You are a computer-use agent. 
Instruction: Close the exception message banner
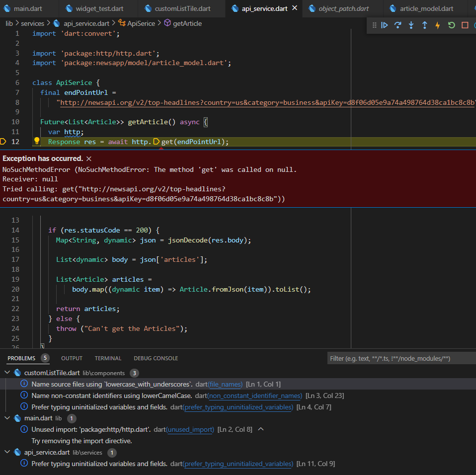[x=88, y=158]
